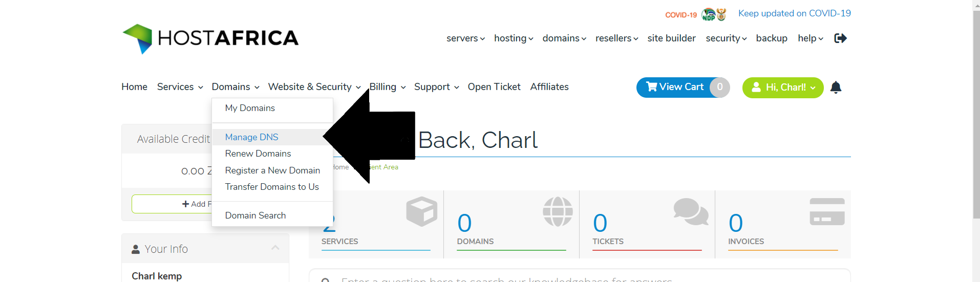Click the 'Charl kemp' name text
Image resolution: width=980 pixels, height=282 pixels.
(157, 276)
